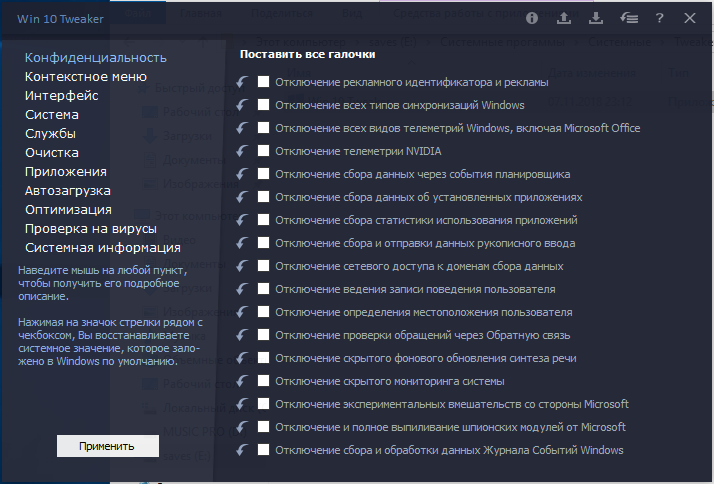714x484 pixels.
Task: Open Очистка section
Action: tap(51, 153)
